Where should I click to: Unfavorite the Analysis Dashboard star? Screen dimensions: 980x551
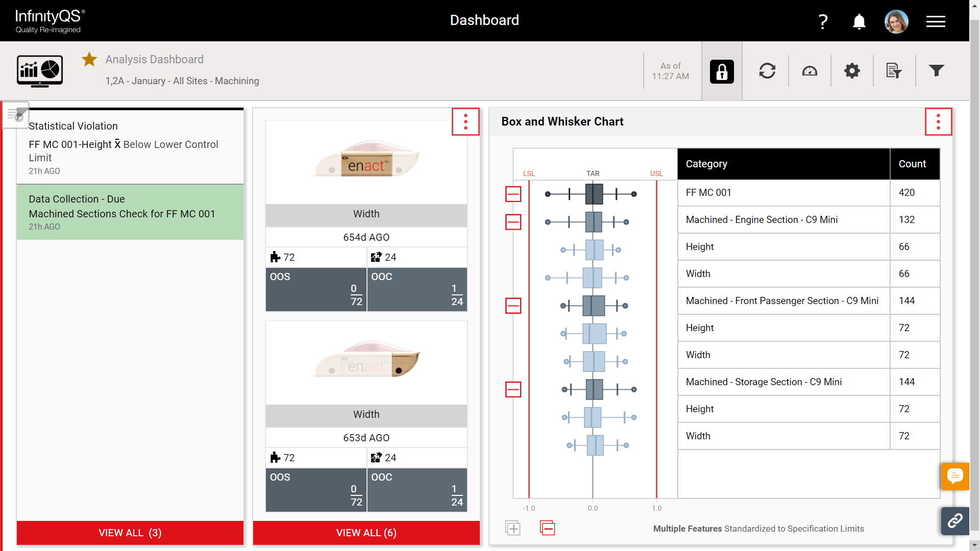pos(89,59)
